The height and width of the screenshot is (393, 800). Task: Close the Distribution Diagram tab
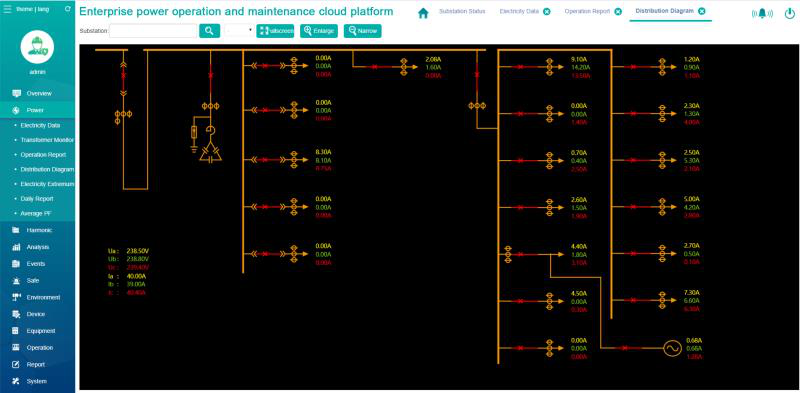[x=702, y=11]
